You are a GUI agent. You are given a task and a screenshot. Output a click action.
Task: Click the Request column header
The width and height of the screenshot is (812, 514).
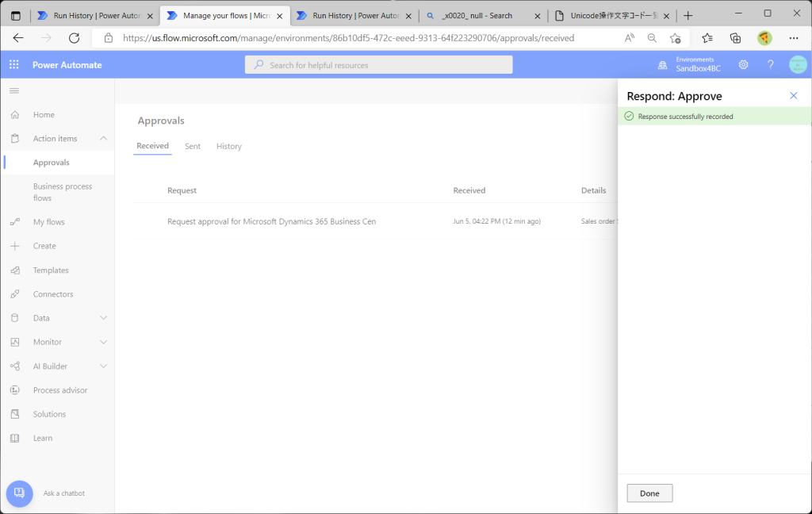tap(182, 190)
